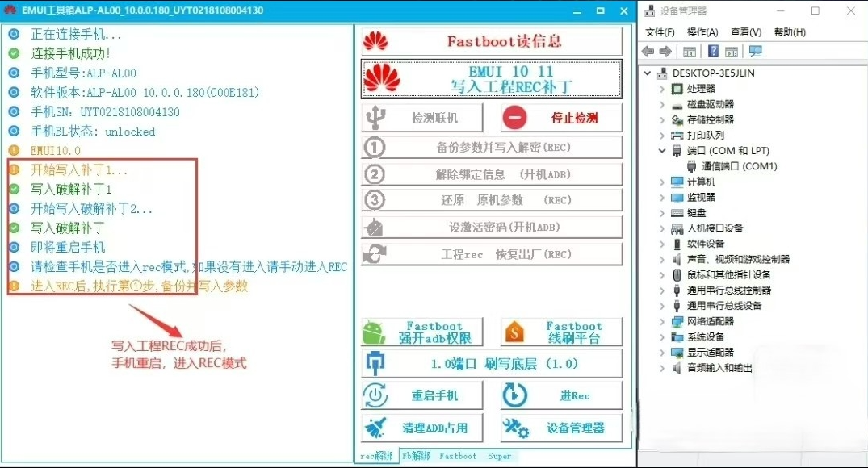The image size is (868, 468).
Task: Run step 1 备份参数并写入解密(REC)
Action: tap(492, 148)
